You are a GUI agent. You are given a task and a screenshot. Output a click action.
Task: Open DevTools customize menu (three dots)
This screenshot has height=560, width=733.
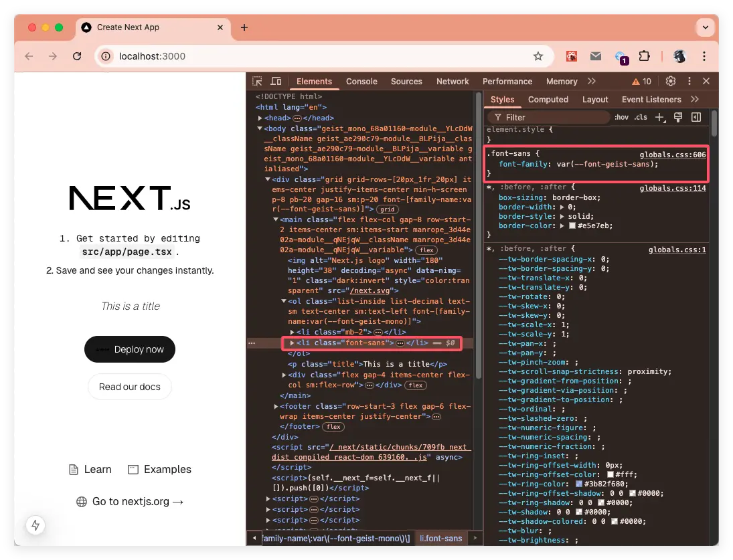[x=689, y=81]
